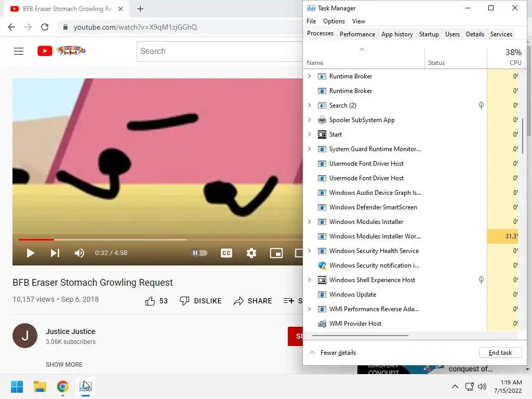Open Task Manager Options menu
The image size is (532, 399).
pos(334,21)
